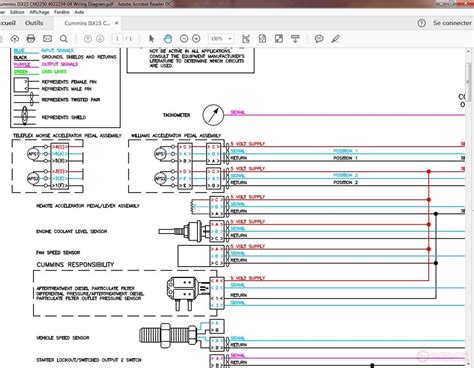Open the comment bubble tool
Viewport: 474px width, 368px height.
(319, 39)
